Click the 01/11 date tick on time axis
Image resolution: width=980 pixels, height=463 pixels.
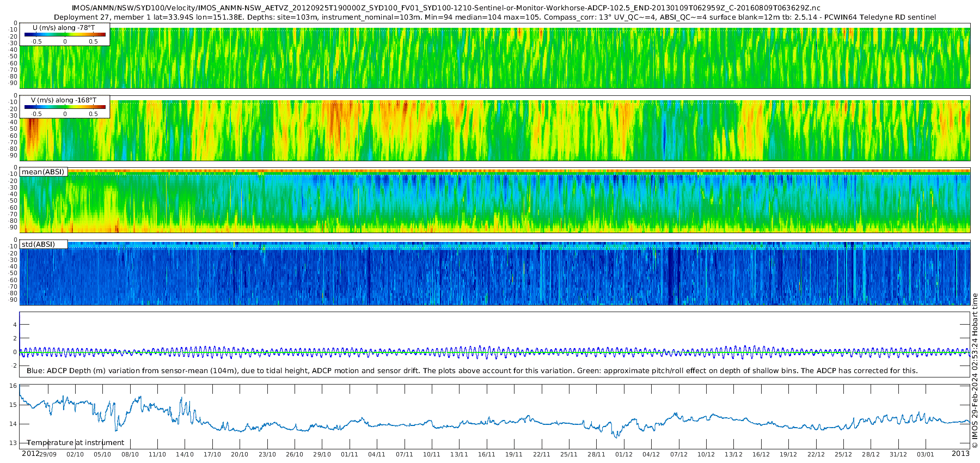[x=350, y=454]
